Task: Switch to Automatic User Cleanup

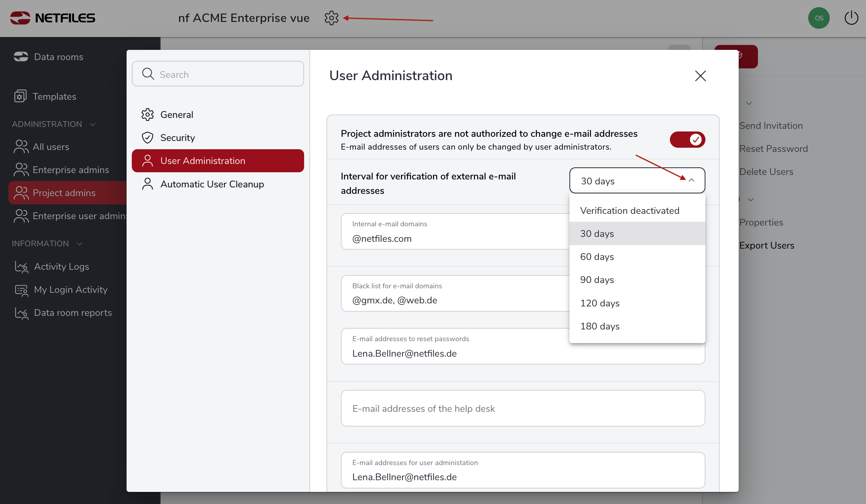Action: click(212, 184)
